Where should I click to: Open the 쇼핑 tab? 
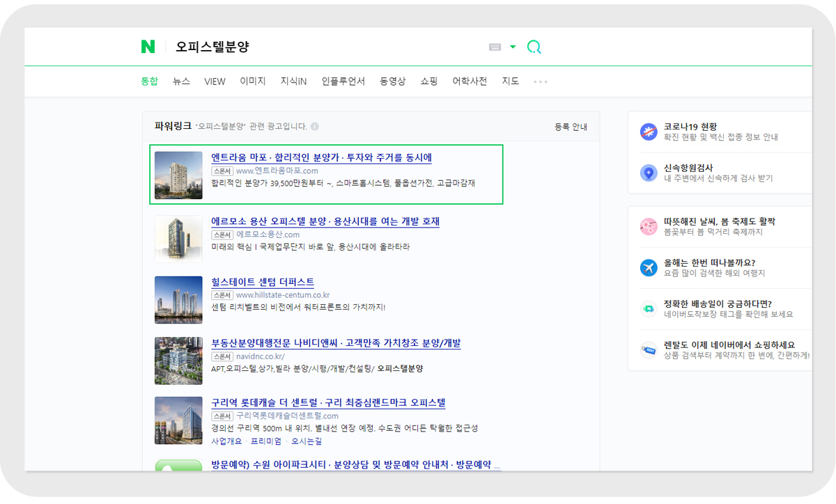429,81
